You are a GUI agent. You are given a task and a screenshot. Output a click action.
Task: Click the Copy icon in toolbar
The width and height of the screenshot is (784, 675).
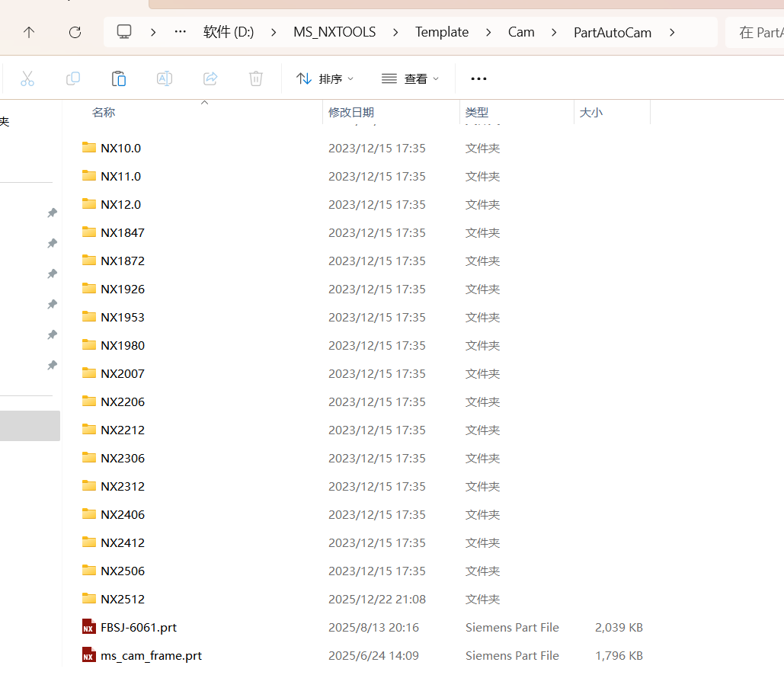tap(73, 78)
